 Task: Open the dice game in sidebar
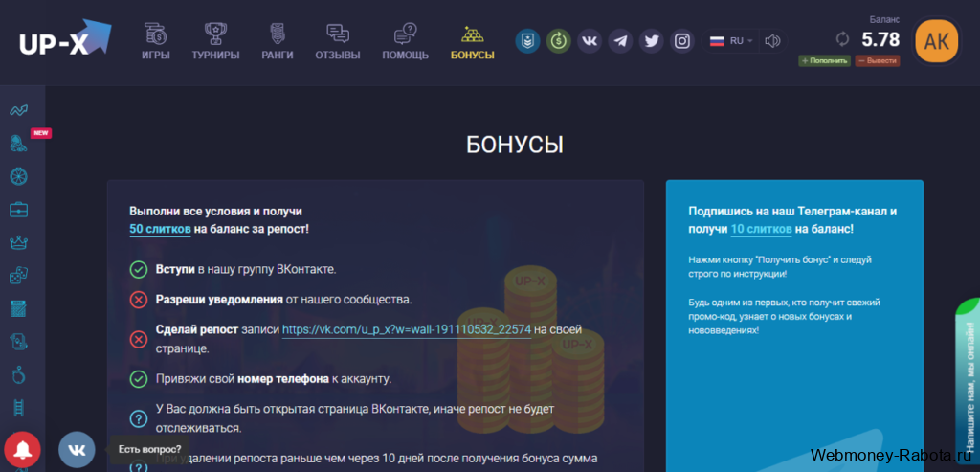19,275
